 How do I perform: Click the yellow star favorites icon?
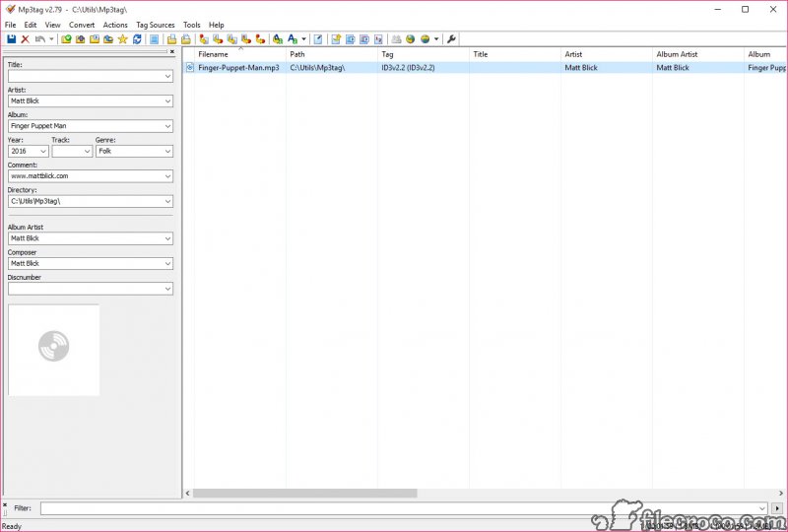tap(122, 38)
